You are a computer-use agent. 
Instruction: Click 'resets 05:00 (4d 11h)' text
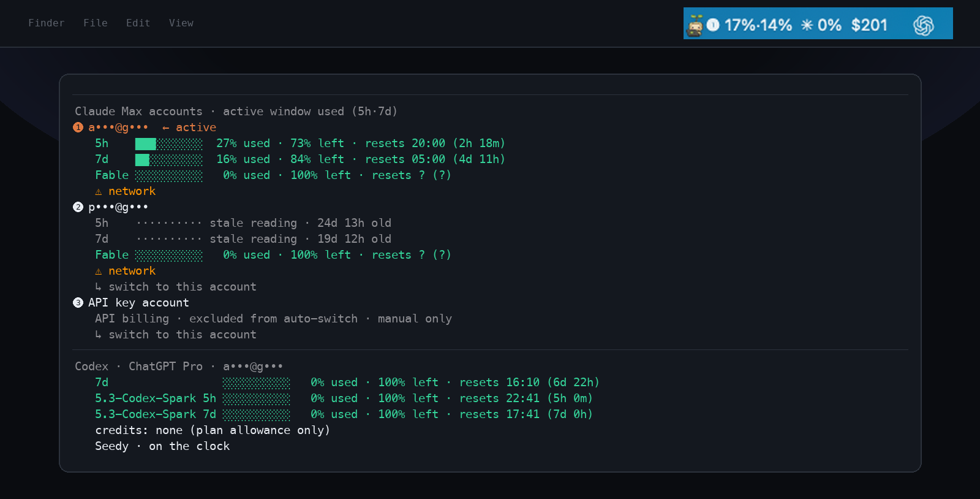pyautogui.click(x=435, y=159)
